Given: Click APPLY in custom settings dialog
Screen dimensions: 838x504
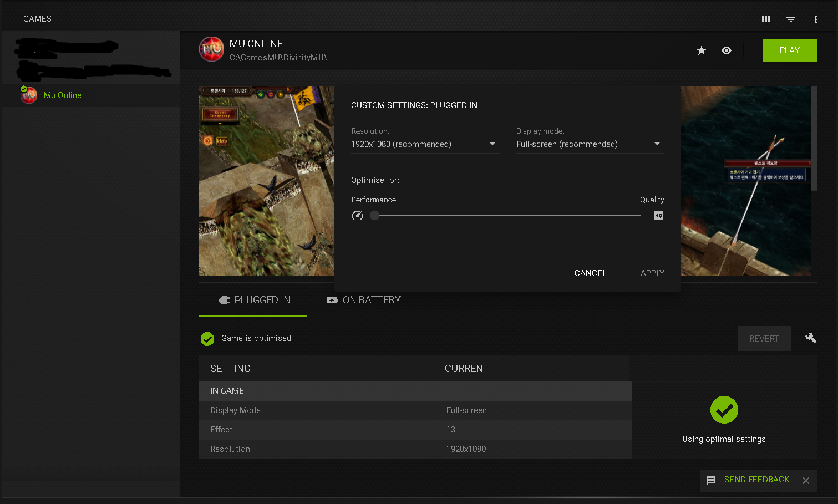Looking at the screenshot, I should click(x=652, y=273).
